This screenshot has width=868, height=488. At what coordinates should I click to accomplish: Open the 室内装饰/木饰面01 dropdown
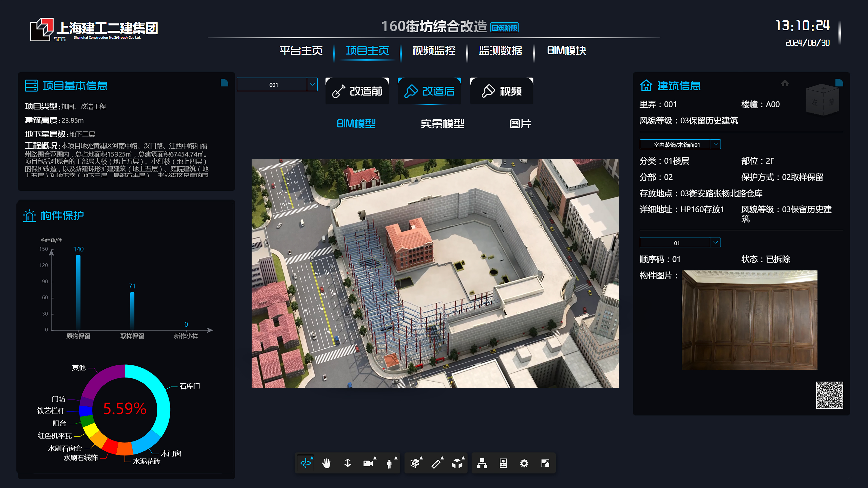pos(715,145)
